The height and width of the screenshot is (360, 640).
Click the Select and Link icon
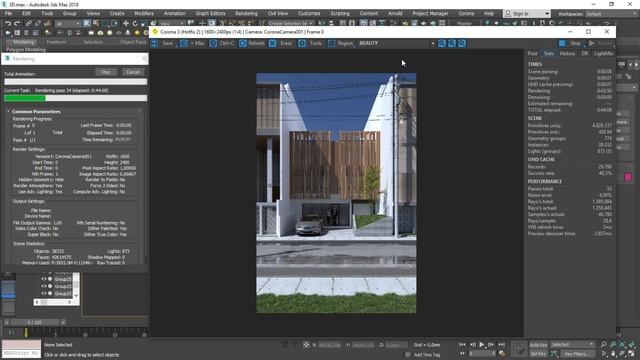29,24
